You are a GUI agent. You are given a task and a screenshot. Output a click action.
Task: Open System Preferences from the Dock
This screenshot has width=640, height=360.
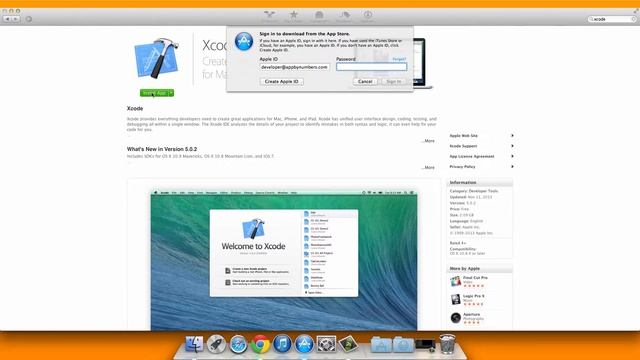point(327,344)
